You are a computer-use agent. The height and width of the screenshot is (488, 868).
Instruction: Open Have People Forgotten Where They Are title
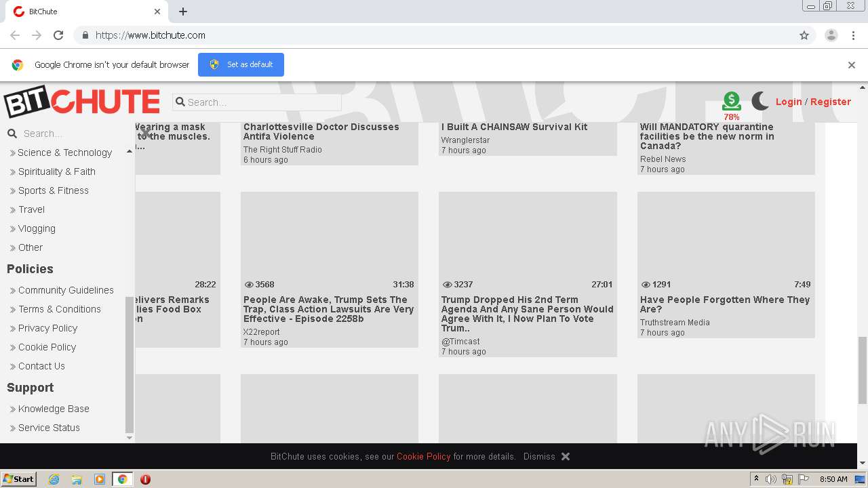point(725,304)
